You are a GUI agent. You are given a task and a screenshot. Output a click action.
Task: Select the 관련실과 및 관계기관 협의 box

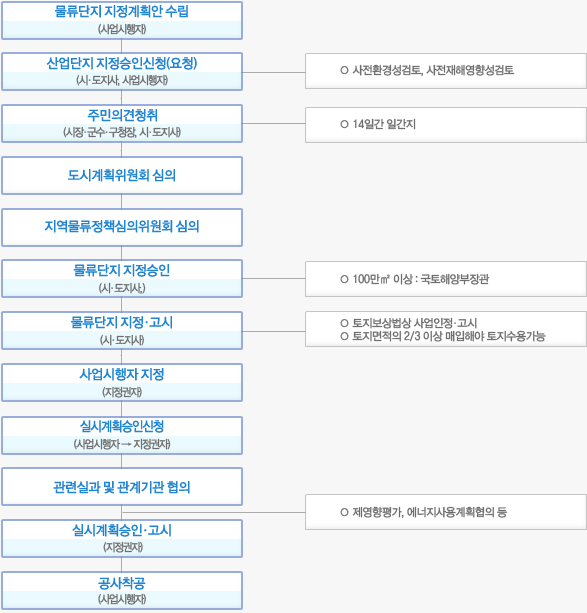click(122, 487)
